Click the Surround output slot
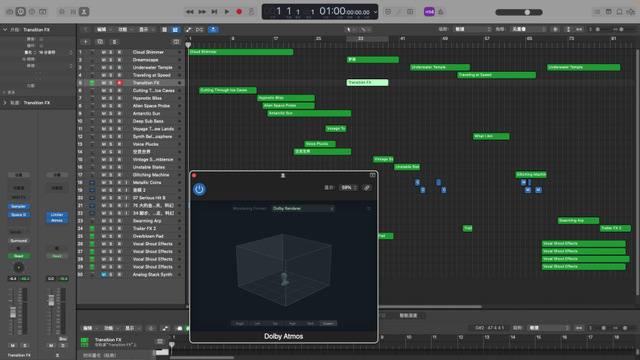 (18, 241)
